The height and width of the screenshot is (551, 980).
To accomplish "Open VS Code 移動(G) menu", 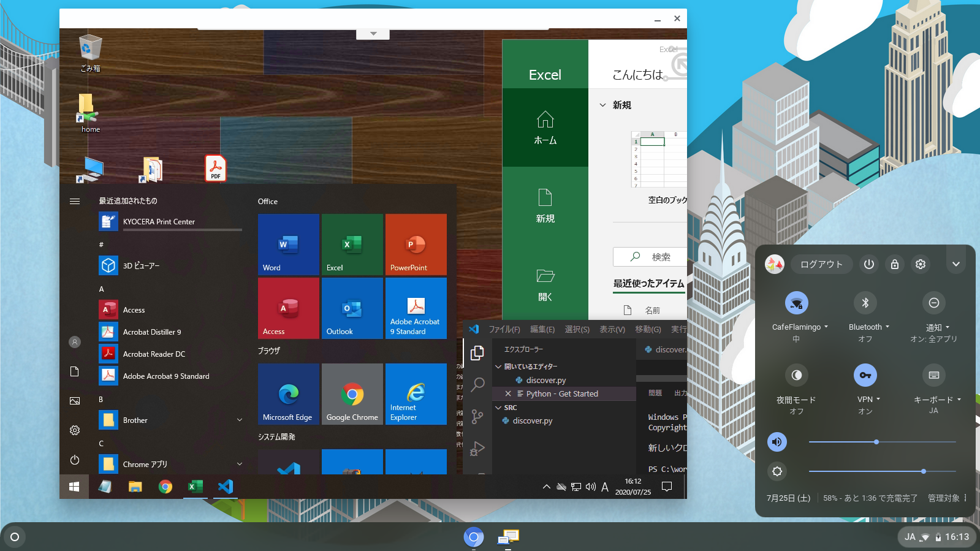I will tap(648, 329).
